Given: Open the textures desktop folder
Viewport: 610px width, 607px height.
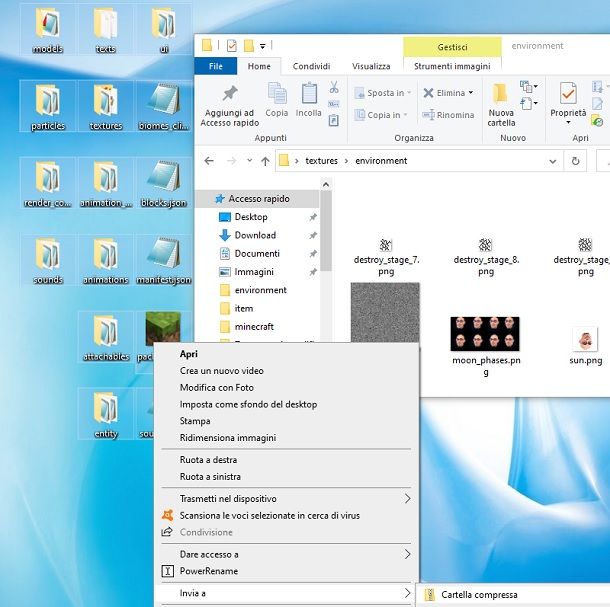Looking at the screenshot, I should pyautogui.click(x=105, y=106).
